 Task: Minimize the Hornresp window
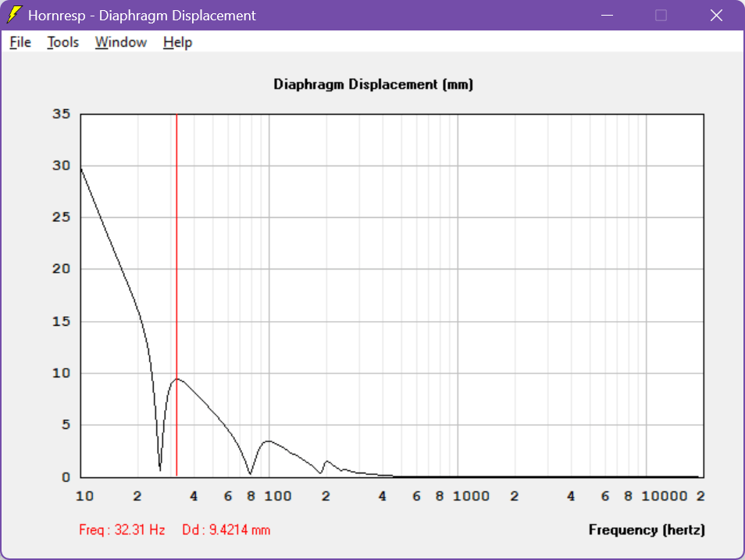pos(607,15)
